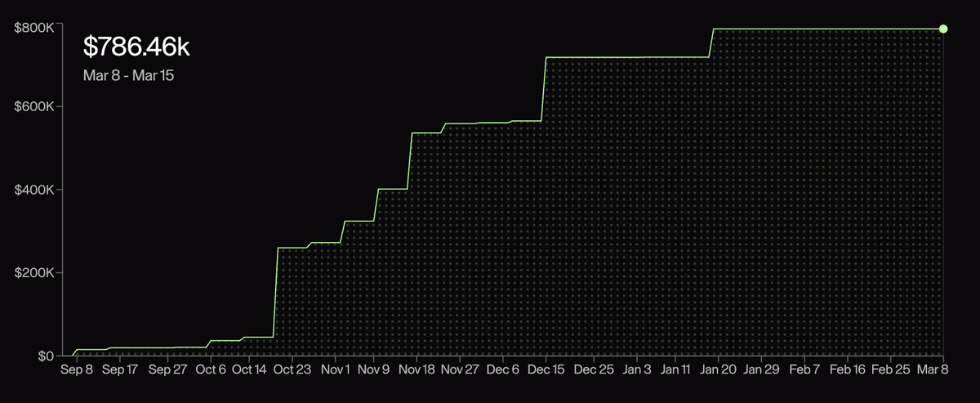Click the Nov 27 x-axis label
This screenshot has height=403, width=980.
tap(460, 369)
